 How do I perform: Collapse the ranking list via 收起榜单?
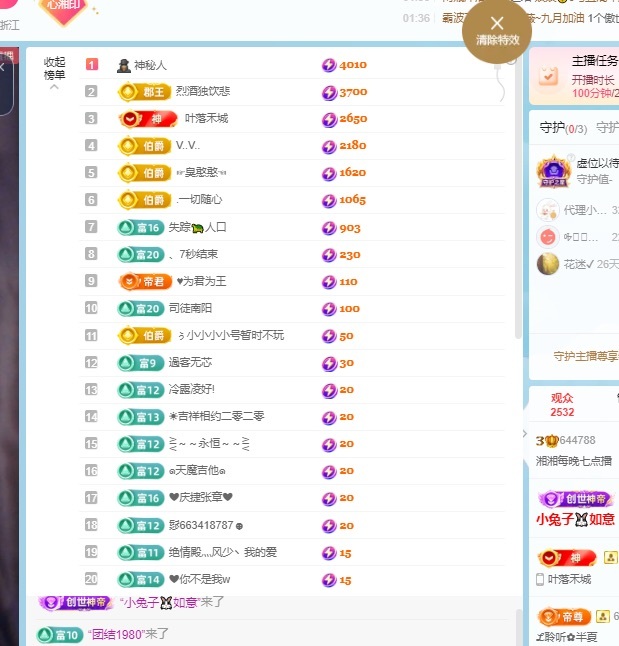click(x=54, y=73)
